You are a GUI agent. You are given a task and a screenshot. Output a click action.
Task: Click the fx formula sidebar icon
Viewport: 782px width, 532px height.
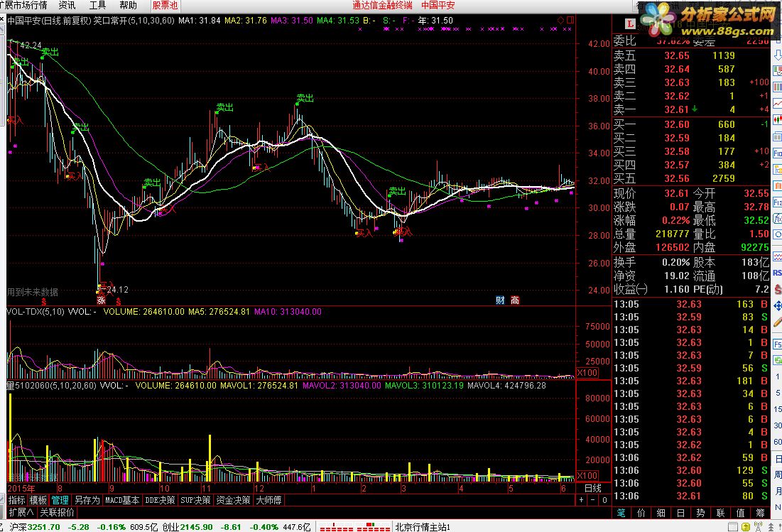[x=777, y=218]
